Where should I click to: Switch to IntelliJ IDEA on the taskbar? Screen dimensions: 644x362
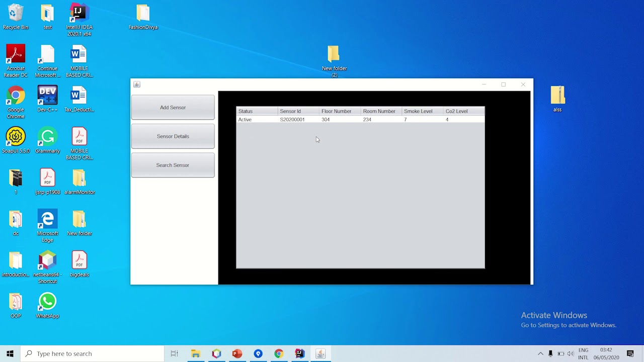click(299, 353)
